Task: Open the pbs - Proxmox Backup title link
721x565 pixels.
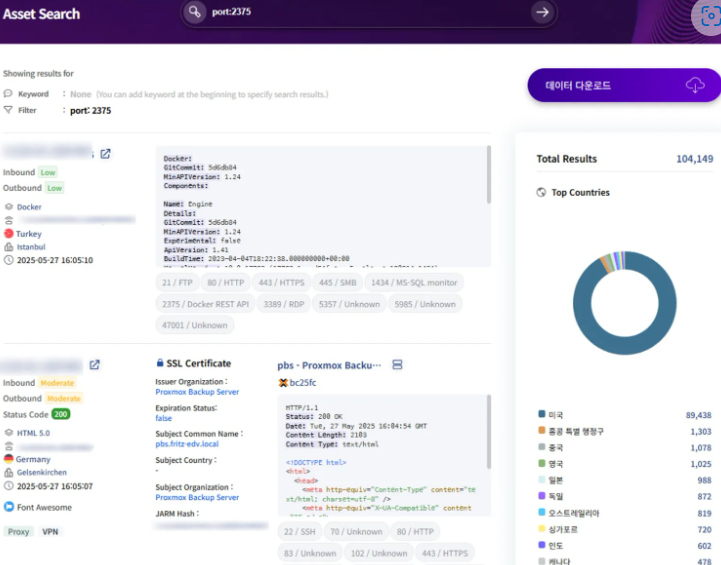Action: pyautogui.click(x=329, y=365)
